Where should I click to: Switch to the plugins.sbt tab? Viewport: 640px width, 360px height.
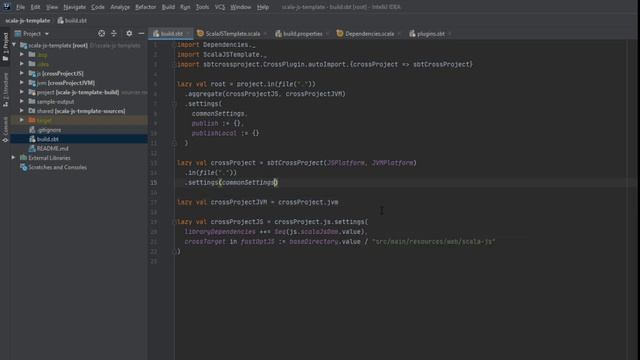click(x=431, y=34)
